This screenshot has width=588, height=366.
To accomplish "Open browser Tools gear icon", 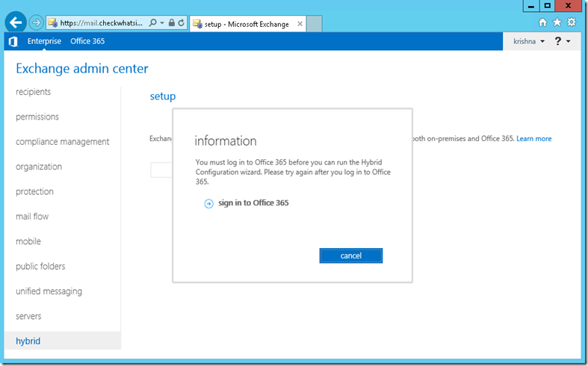I will [x=572, y=22].
